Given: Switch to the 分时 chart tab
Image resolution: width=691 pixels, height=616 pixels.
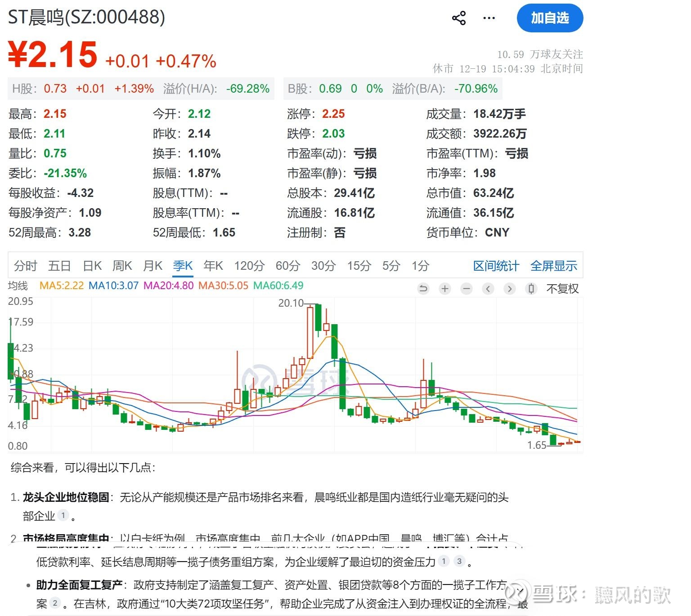Looking at the screenshot, I should point(25,266).
